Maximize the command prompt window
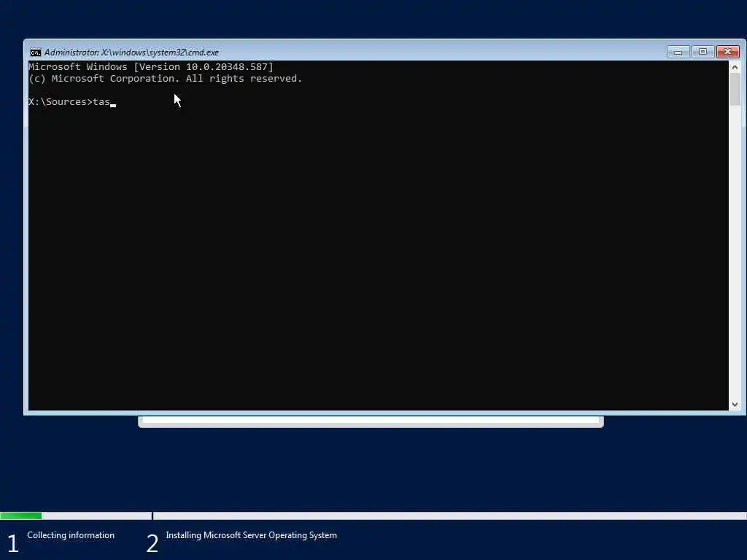 pos(703,52)
